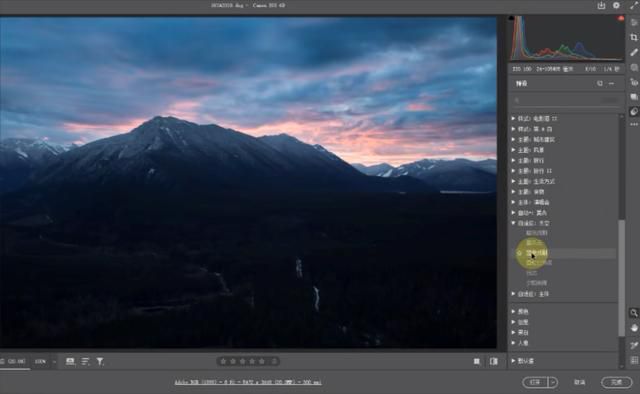Click the histogram graph
The image size is (640, 394).
566,38
